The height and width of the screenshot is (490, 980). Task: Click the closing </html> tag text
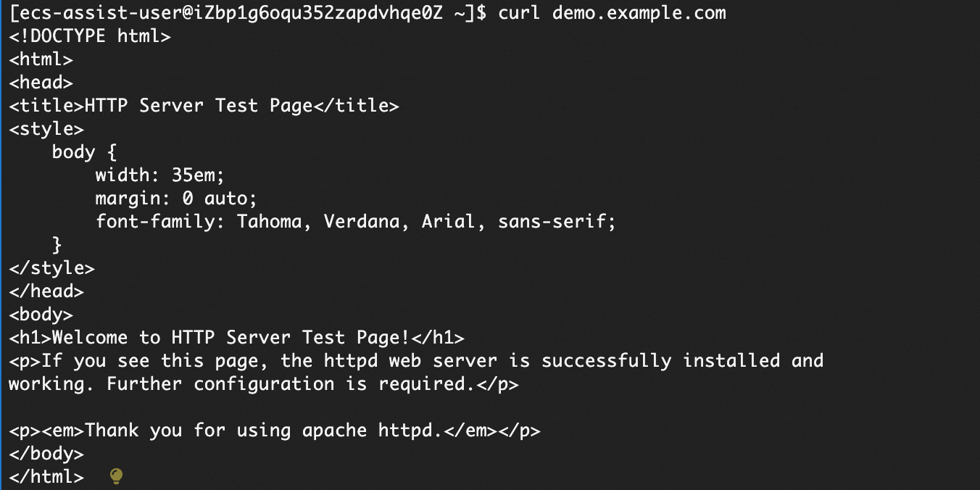click(x=46, y=477)
